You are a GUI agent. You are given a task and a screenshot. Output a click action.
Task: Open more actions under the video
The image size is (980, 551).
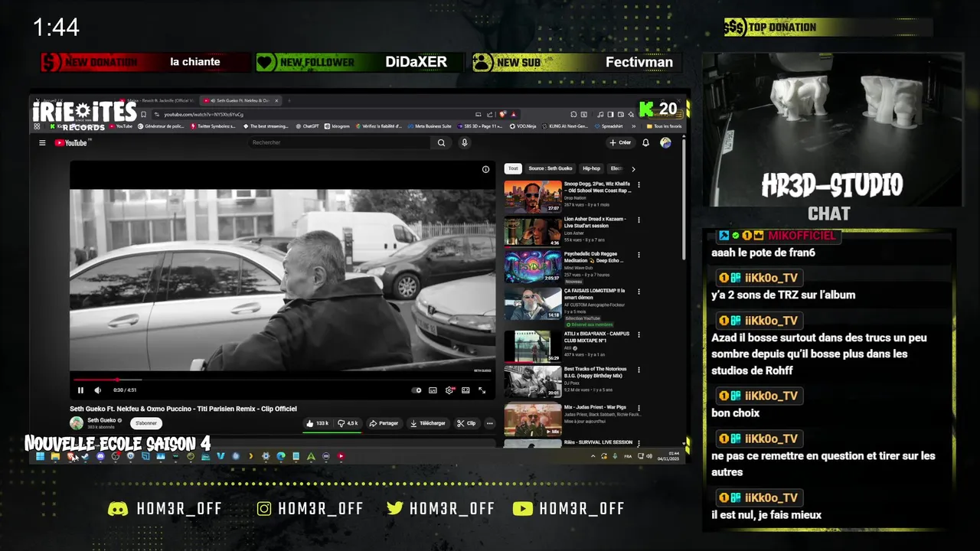click(489, 423)
